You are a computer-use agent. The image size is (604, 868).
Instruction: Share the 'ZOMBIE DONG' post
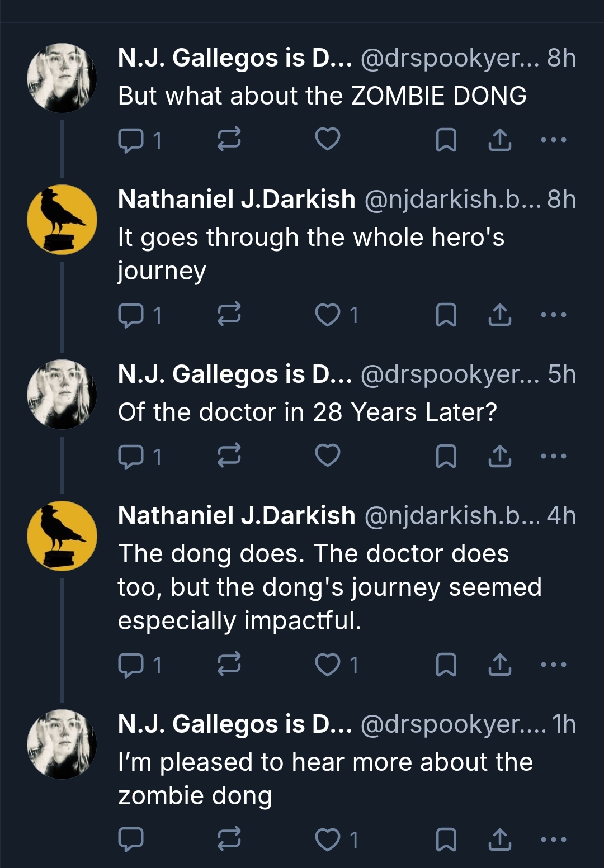[499, 140]
